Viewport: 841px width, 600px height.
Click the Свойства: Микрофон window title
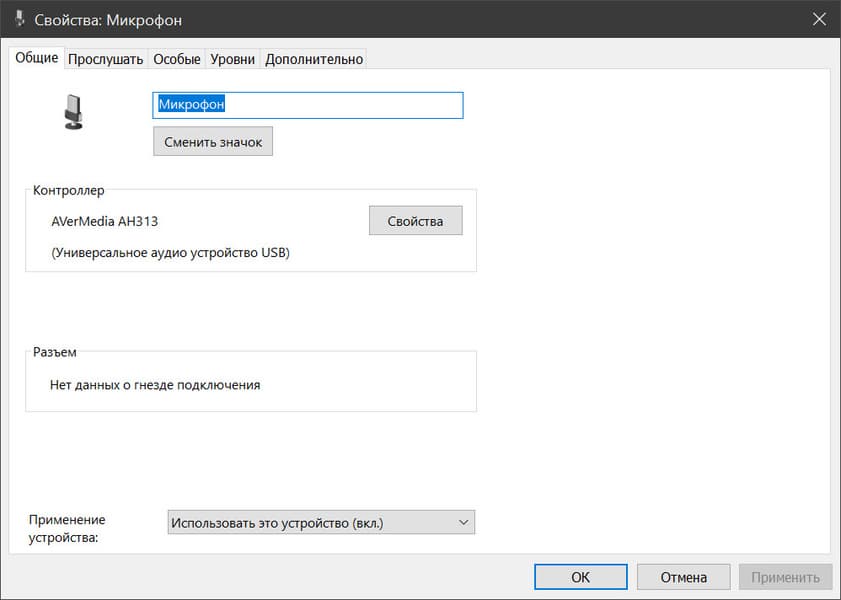pyautogui.click(x=108, y=20)
